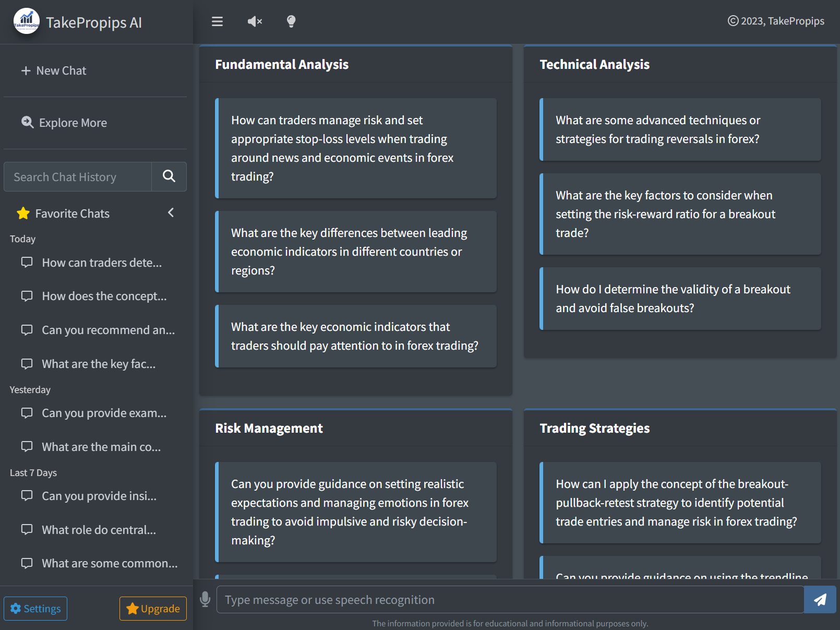Select prompt about leading economic indicators differences

click(x=356, y=252)
